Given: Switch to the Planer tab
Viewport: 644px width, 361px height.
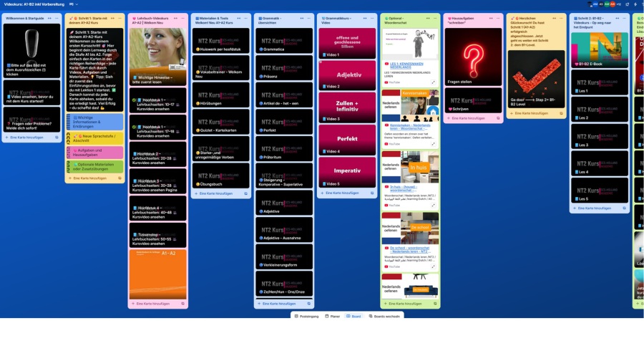Looking at the screenshot, I should pyautogui.click(x=331, y=316).
